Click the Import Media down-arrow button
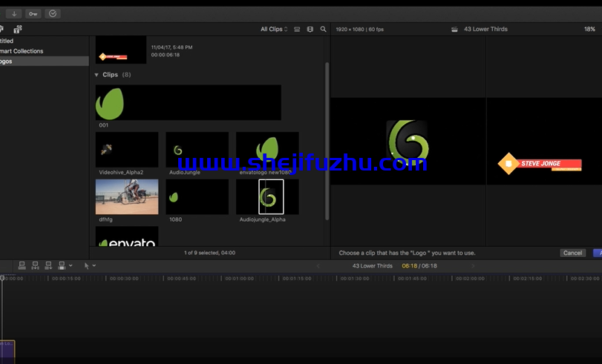602x364 pixels. (x=13, y=13)
